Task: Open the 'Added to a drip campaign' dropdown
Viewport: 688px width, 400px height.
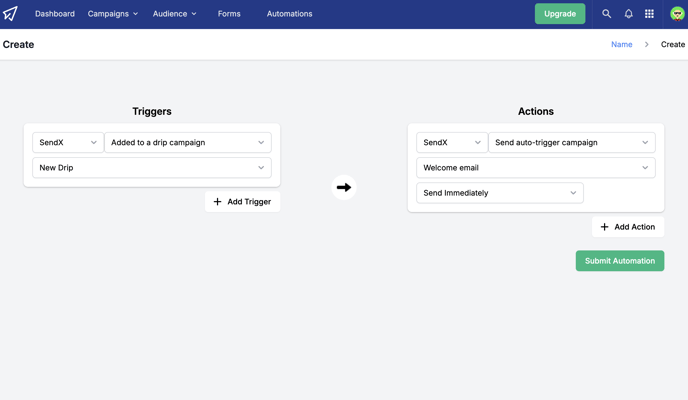Action: coord(188,143)
